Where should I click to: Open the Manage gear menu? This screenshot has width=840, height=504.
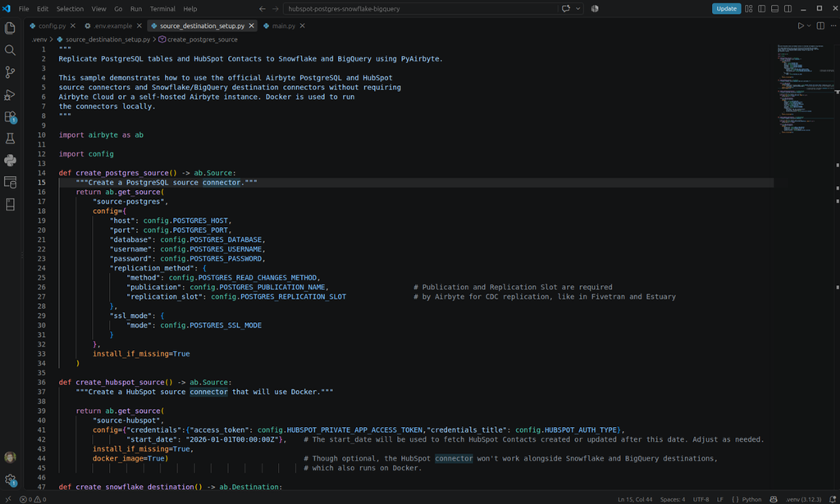pyautogui.click(x=10, y=479)
